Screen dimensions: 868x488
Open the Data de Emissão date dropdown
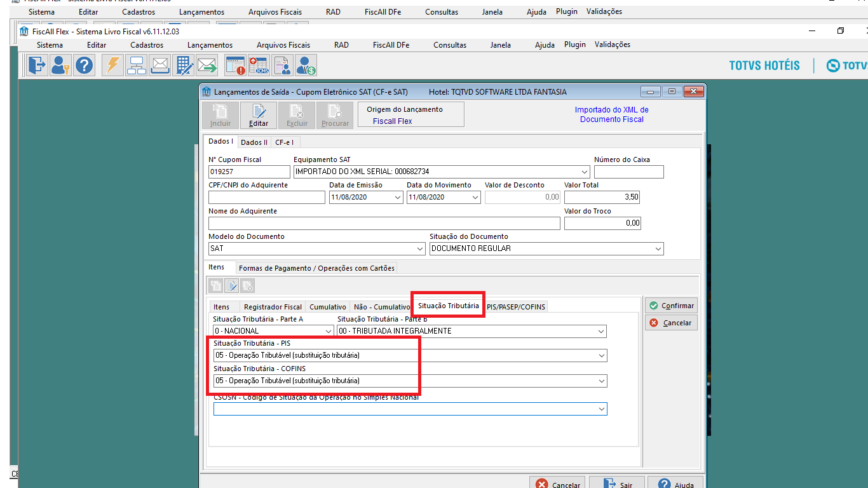pos(398,197)
